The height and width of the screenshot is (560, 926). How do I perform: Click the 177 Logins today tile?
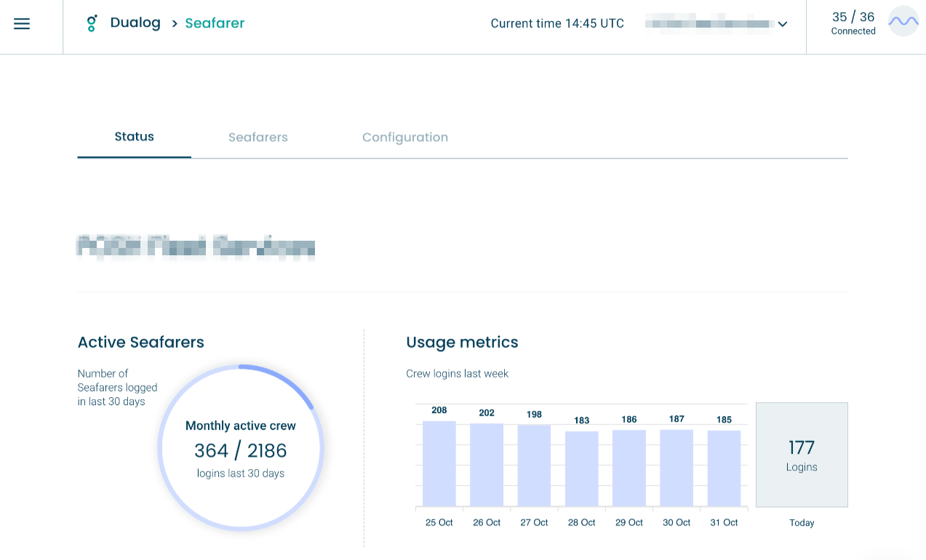pyautogui.click(x=802, y=455)
